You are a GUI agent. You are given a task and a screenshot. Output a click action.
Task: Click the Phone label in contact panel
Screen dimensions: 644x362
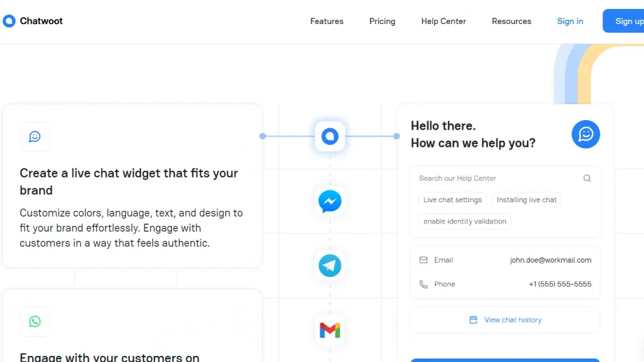coord(444,284)
